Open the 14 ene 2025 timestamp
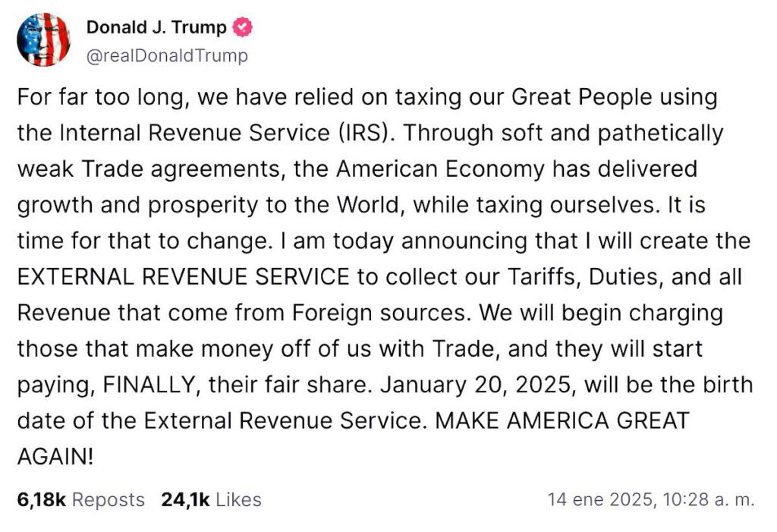The width and height of the screenshot is (777, 532). [x=598, y=499]
